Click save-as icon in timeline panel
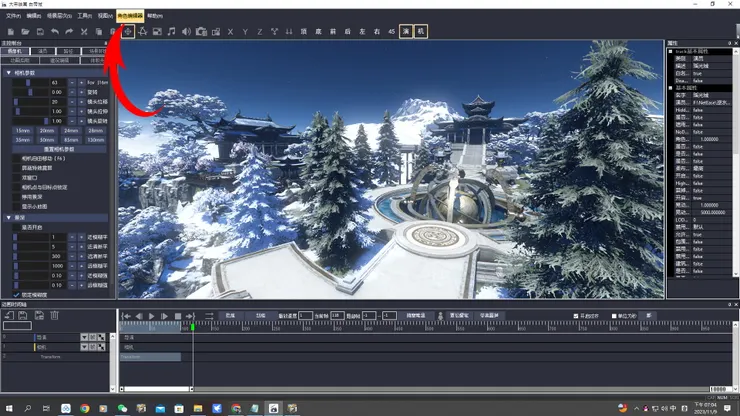This screenshot has height=416, width=740. click(39, 315)
